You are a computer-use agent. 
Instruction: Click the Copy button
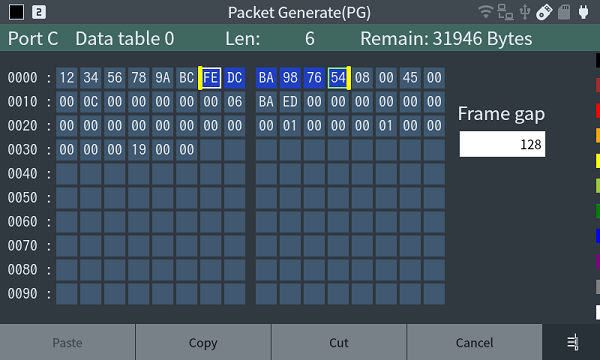(203, 342)
